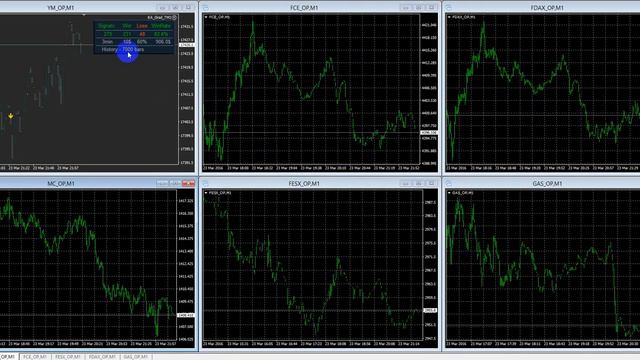
Task: Click 'Signals' header in YM stats panel
Action: [x=107, y=26]
